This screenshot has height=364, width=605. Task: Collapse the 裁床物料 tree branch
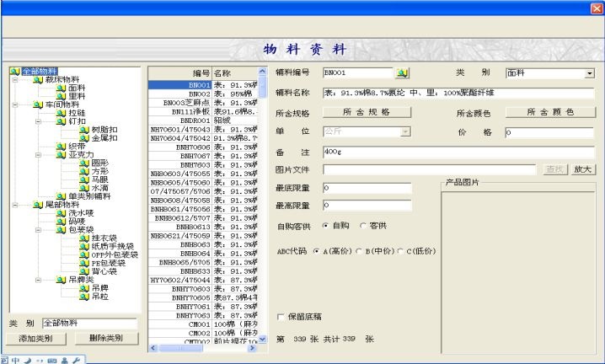pos(15,80)
